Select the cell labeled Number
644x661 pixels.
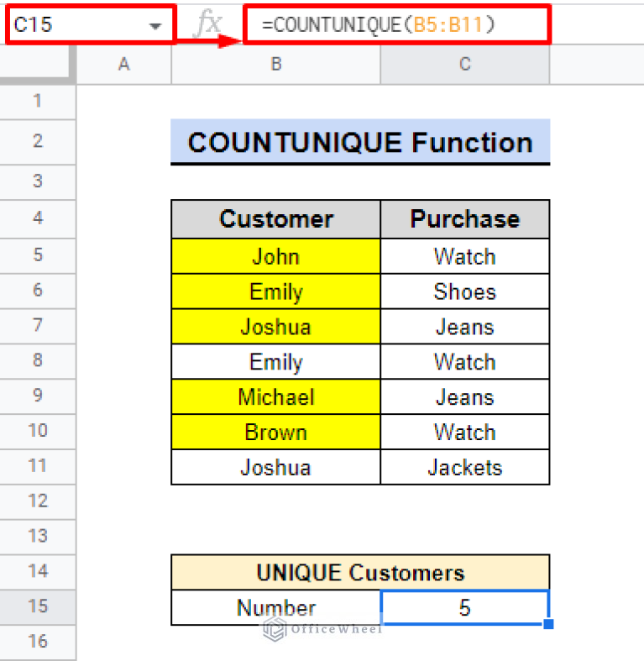[x=275, y=607]
